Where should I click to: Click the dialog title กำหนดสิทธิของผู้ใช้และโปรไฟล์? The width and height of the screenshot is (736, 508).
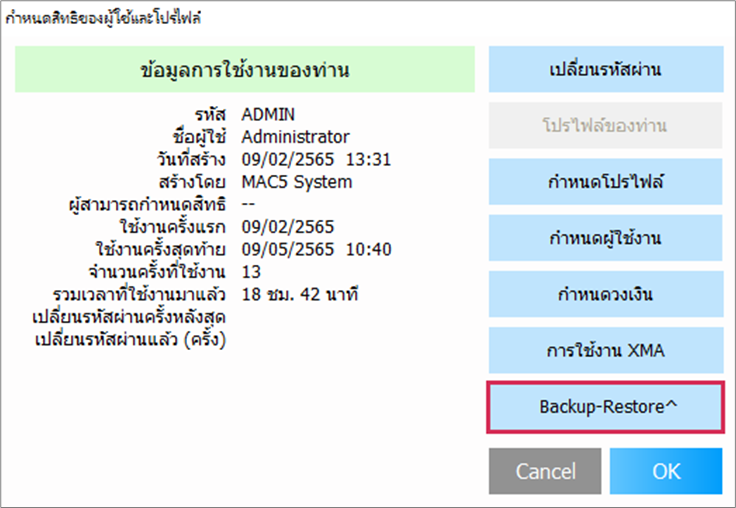pyautogui.click(x=103, y=18)
